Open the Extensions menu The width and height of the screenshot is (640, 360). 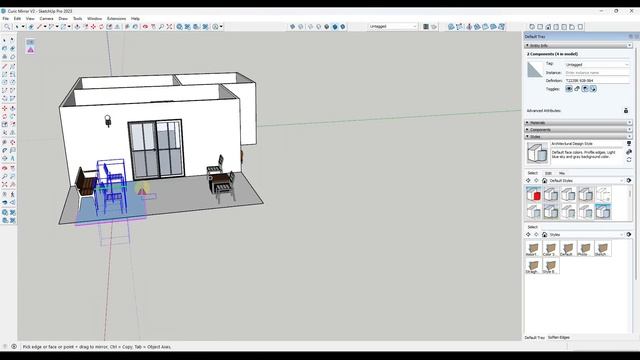(116, 18)
